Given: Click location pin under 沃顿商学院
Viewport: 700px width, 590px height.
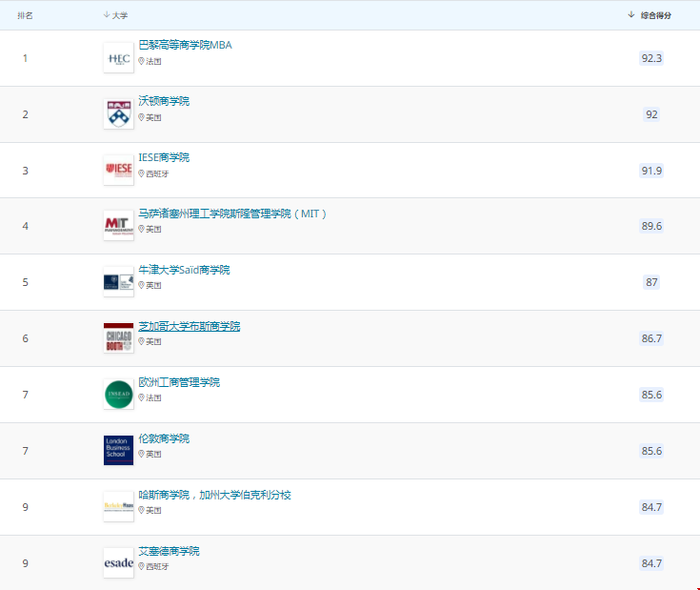Looking at the screenshot, I should pos(141,117).
